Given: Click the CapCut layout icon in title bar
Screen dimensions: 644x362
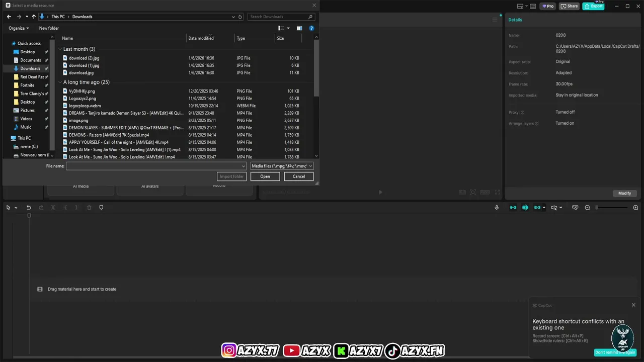Looking at the screenshot, I should (x=520, y=6).
